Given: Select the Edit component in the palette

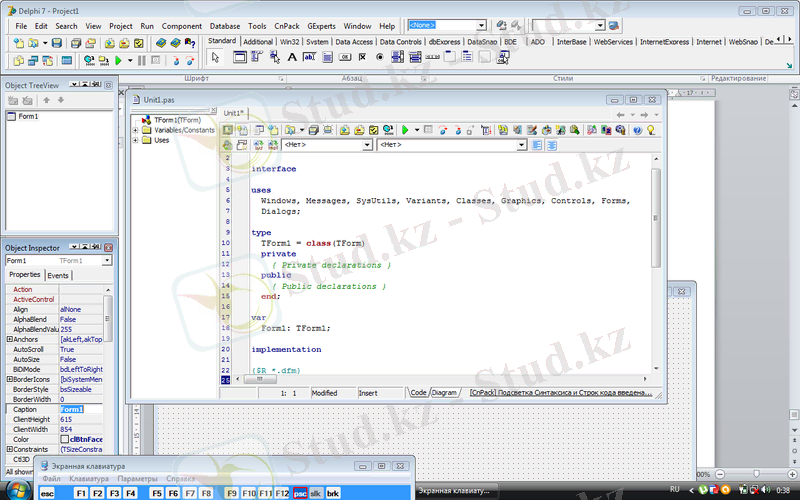Looking at the screenshot, I should [310, 57].
